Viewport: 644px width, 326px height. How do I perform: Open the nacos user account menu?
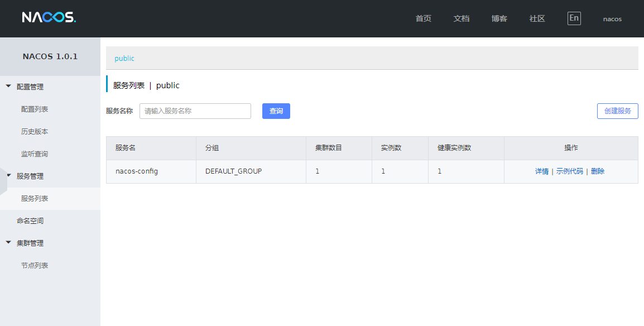click(x=612, y=18)
